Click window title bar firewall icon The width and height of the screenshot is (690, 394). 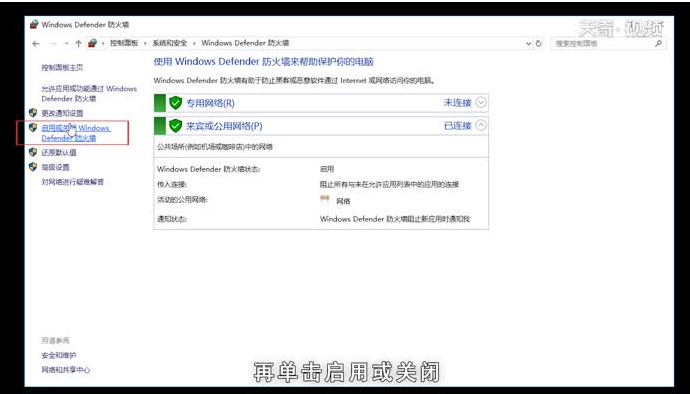tap(34, 25)
